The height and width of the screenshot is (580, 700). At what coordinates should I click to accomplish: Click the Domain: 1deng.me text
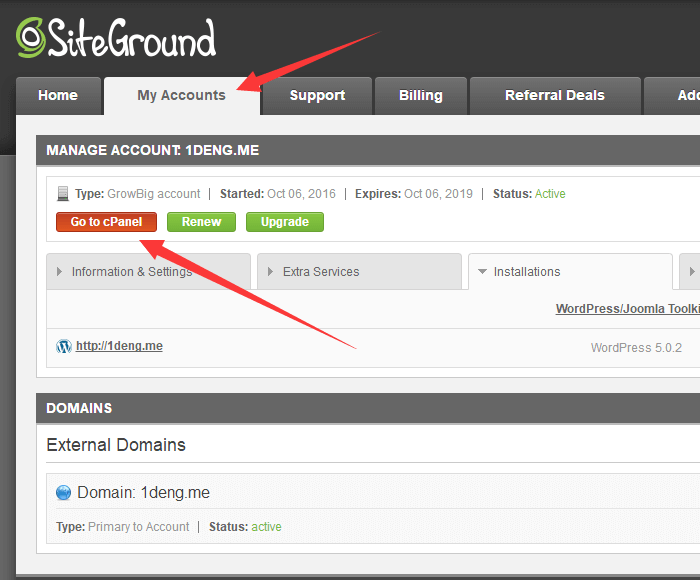(x=143, y=492)
